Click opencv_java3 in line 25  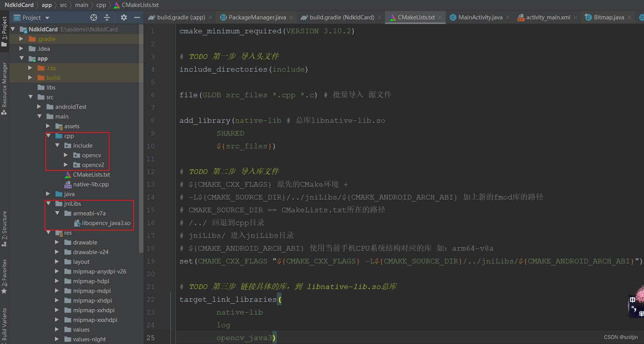244,338
